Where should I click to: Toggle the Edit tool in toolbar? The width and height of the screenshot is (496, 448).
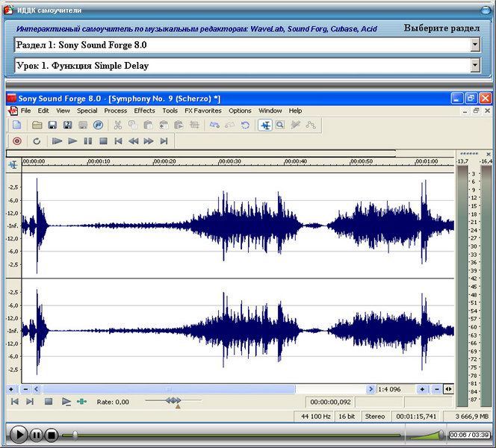(264, 125)
